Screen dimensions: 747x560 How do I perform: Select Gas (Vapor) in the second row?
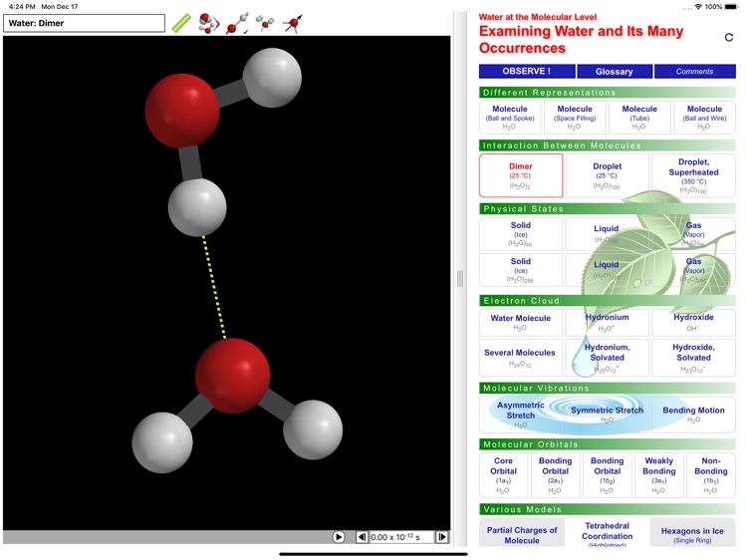[693, 270]
